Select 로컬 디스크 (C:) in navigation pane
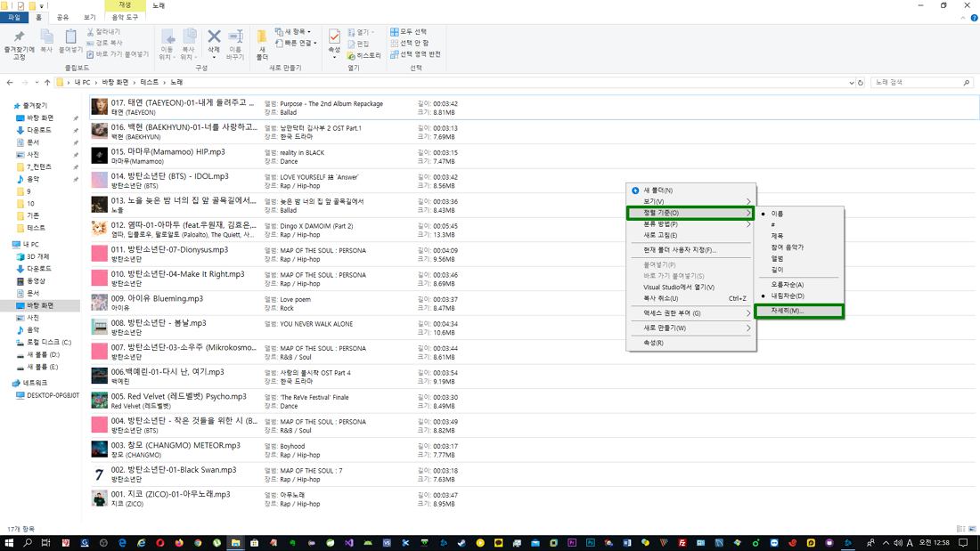This screenshot has height=551, width=980. 49,343
